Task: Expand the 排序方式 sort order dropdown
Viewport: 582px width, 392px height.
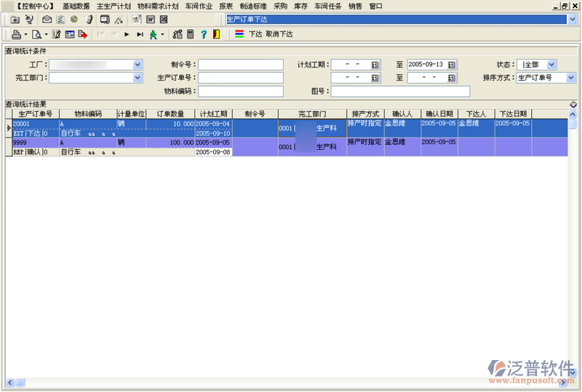Action: click(570, 78)
